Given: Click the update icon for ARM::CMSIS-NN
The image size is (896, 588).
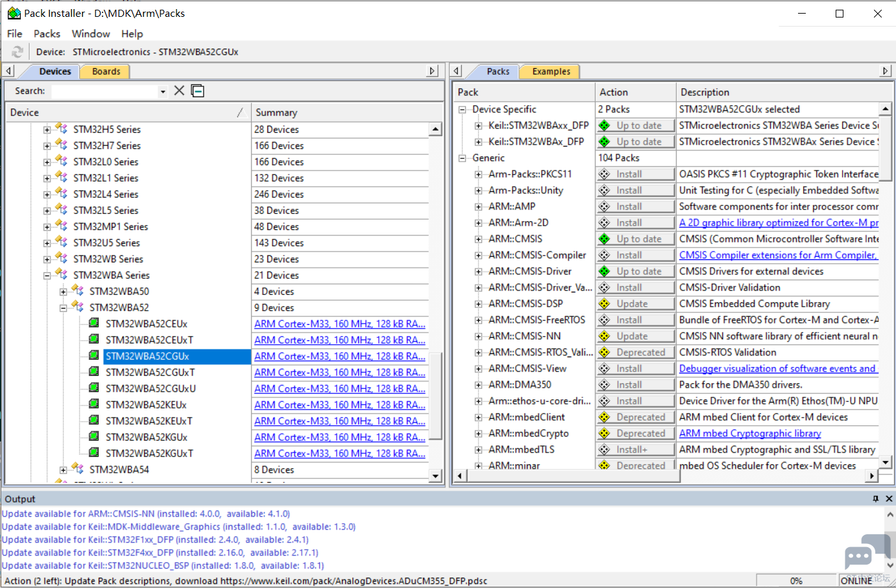Looking at the screenshot, I should [605, 336].
